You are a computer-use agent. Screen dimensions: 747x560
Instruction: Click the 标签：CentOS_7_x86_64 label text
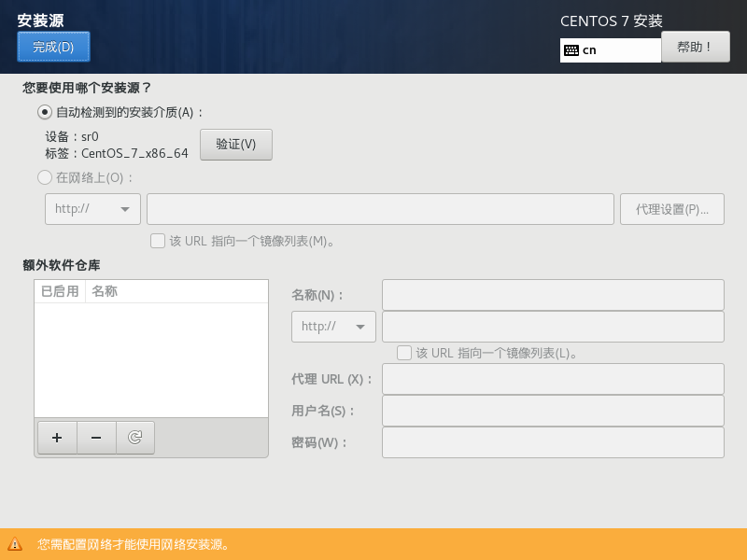tap(117, 153)
